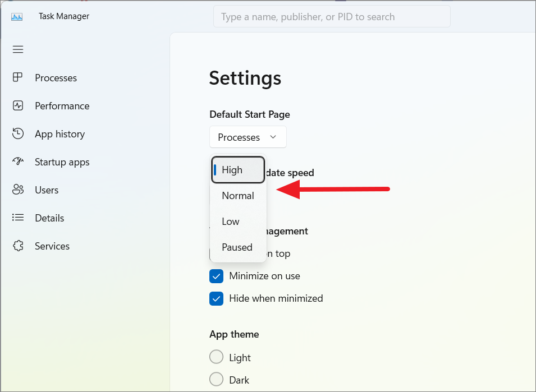
Task: Click the Task Manager app icon
Action: [x=17, y=17]
